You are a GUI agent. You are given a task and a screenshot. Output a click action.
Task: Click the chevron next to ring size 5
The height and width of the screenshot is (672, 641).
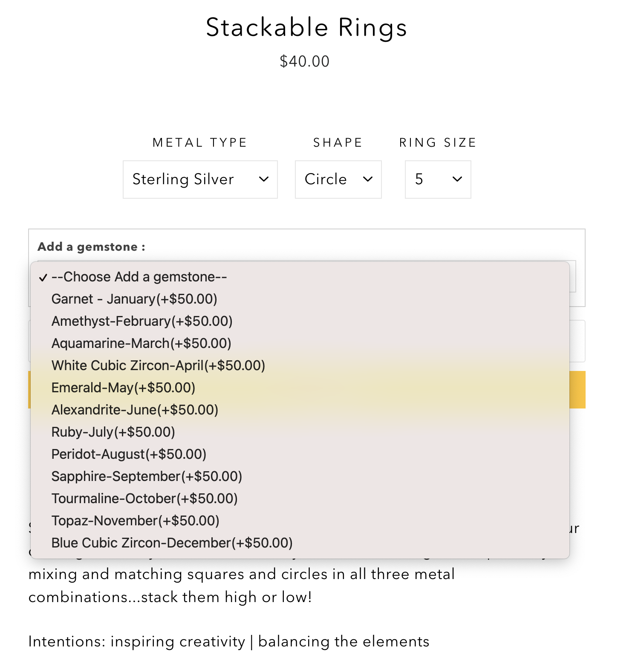coord(457,180)
